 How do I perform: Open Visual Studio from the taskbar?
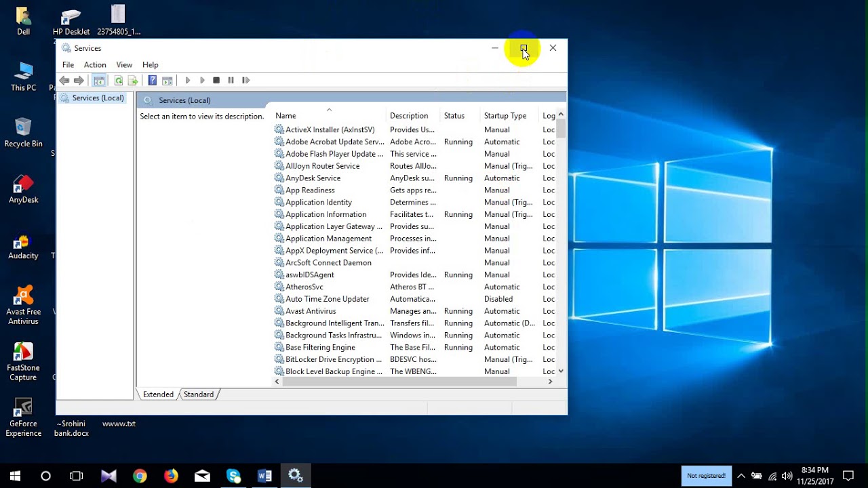pos(108,476)
